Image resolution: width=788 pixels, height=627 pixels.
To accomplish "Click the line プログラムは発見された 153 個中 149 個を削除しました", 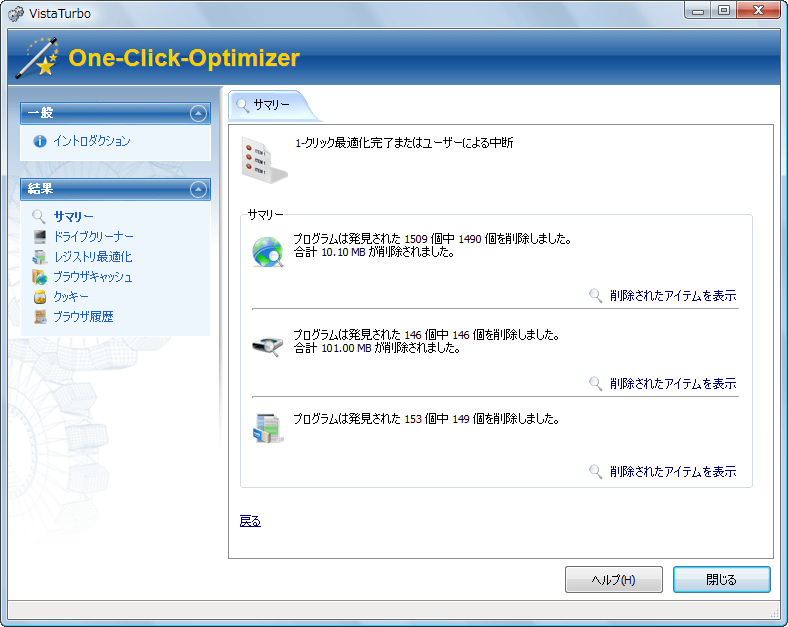I will click(427, 419).
